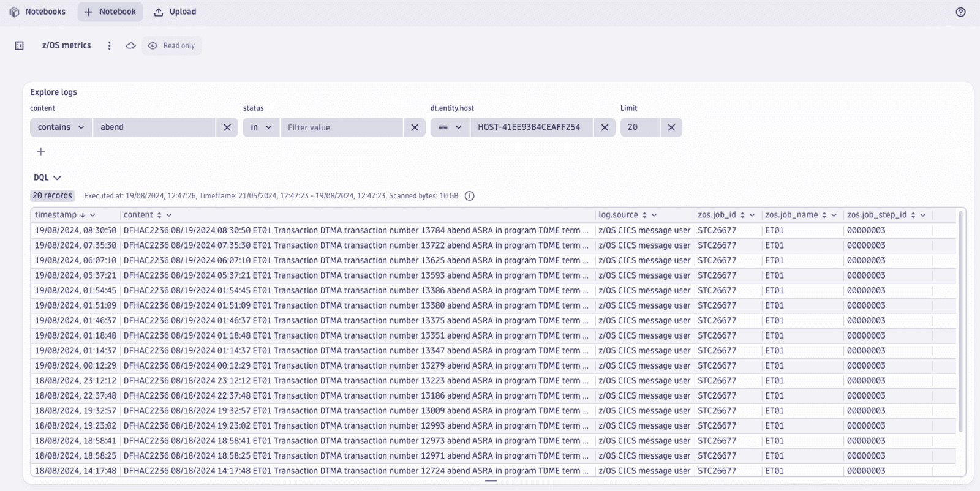Click the status Filter value field
This screenshot has width=980, height=491.
click(341, 127)
